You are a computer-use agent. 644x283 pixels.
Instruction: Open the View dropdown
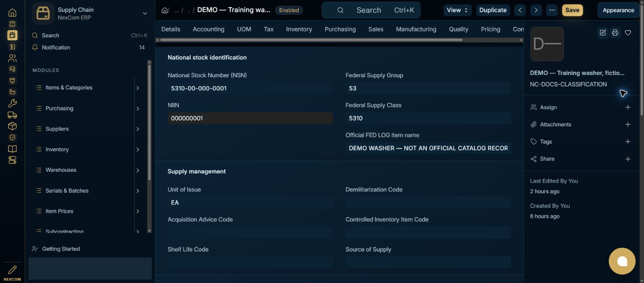tap(457, 10)
